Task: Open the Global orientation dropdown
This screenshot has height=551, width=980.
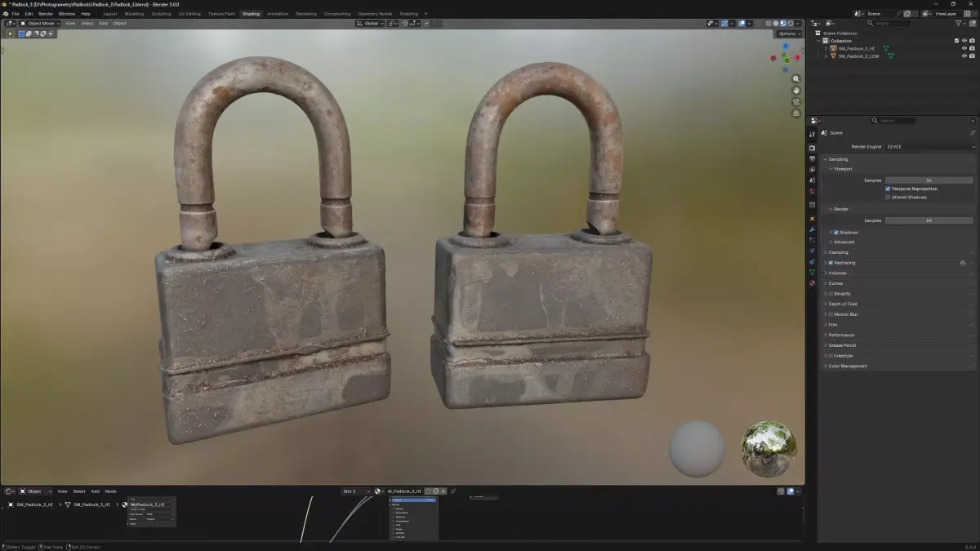Action: (371, 24)
